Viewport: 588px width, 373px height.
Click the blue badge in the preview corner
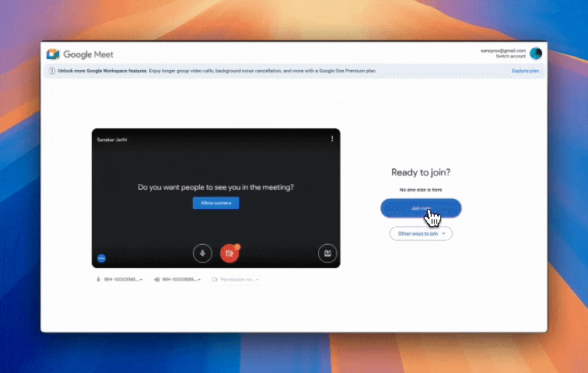101,258
